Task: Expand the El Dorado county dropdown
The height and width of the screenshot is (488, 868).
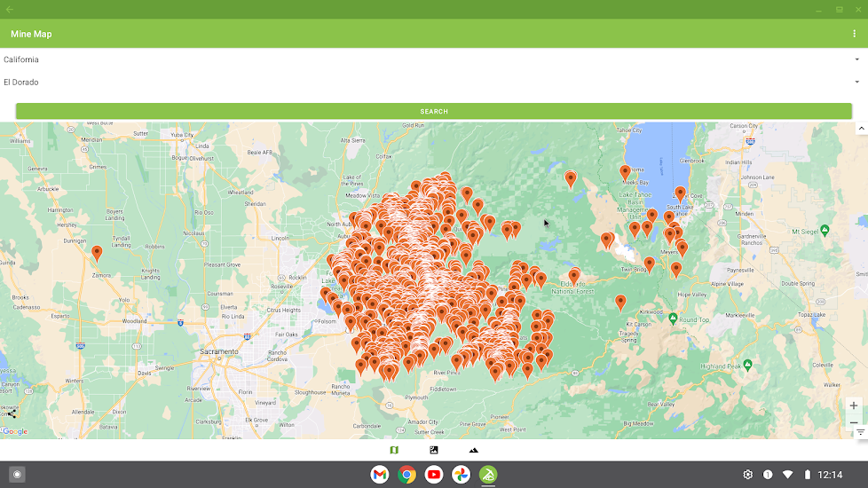Action: pos(856,82)
